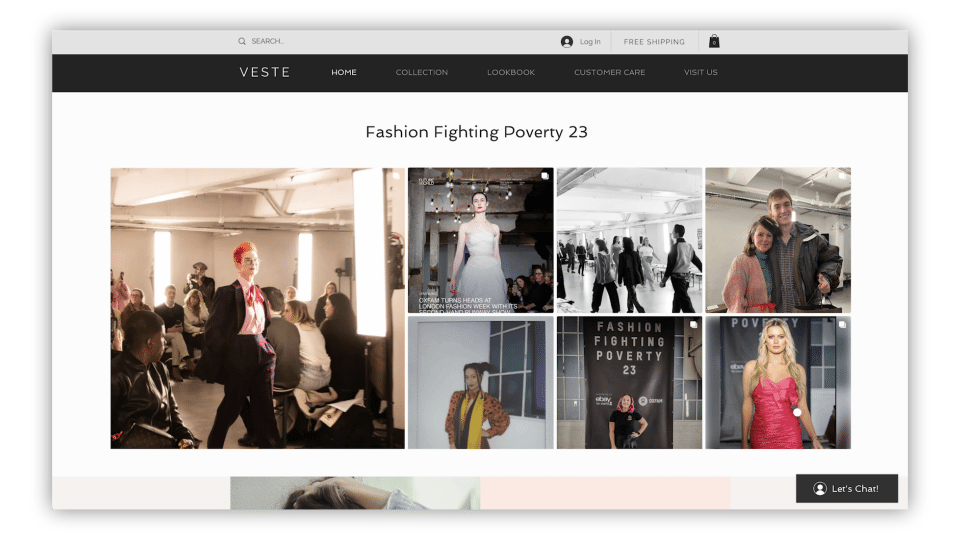This screenshot has width=960, height=540.
Task: Open photo of woman in orange patterned jacket
Action: [480, 383]
